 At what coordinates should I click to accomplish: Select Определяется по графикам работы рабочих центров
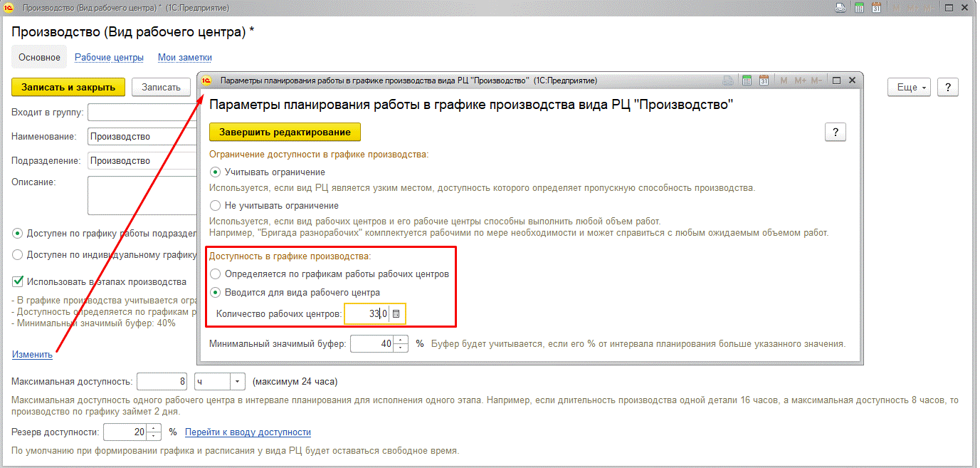tap(215, 274)
